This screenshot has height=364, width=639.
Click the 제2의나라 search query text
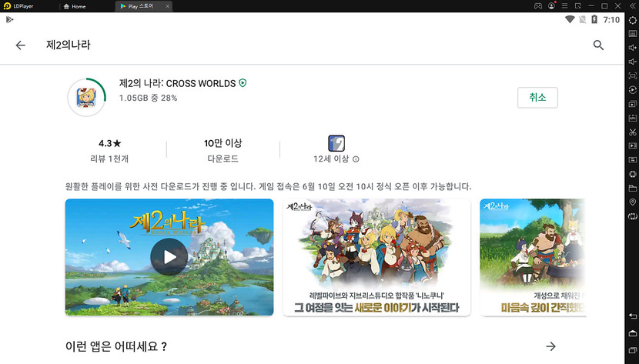coord(68,45)
